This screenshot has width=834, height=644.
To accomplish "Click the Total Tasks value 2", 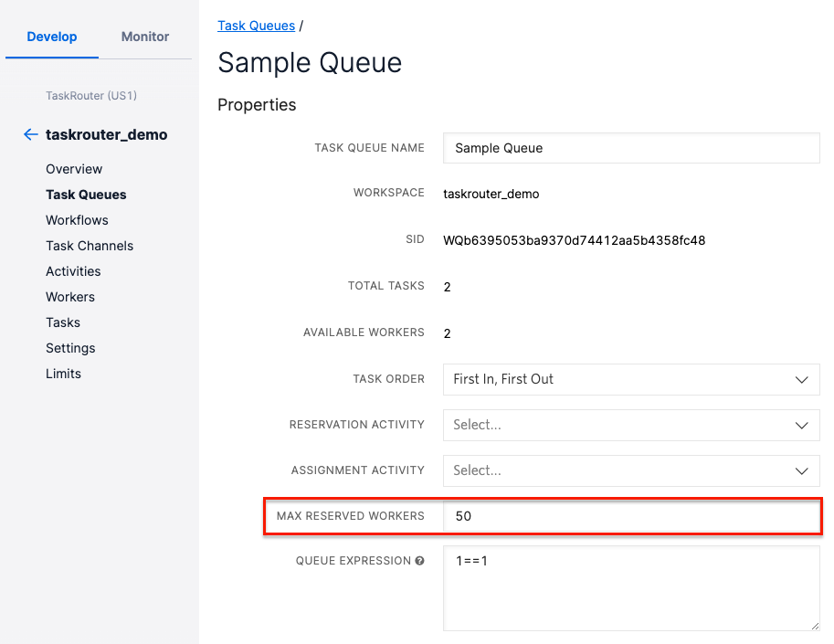I will 448,287.
